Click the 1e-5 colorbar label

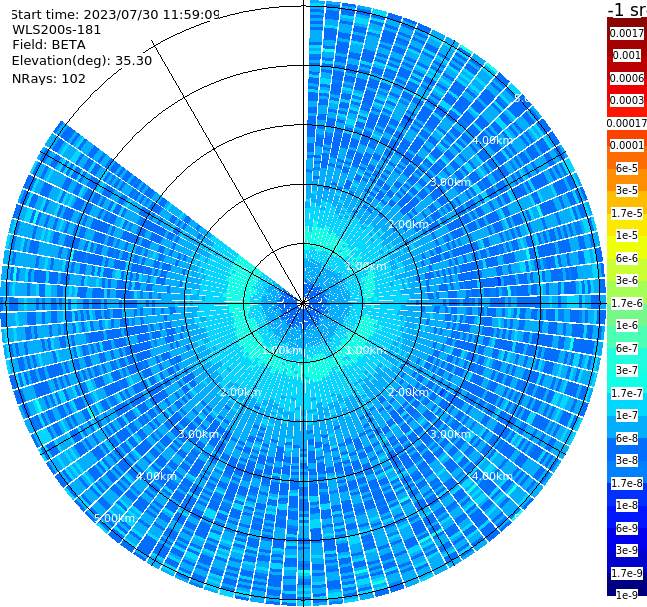click(x=627, y=235)
